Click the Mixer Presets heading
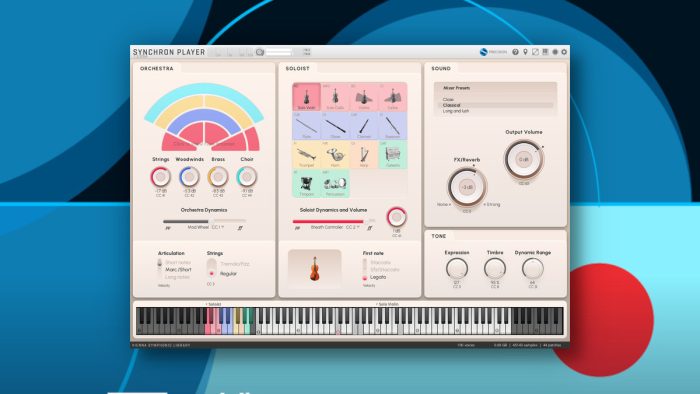This screenshot has height=394, width=700. 456,88
